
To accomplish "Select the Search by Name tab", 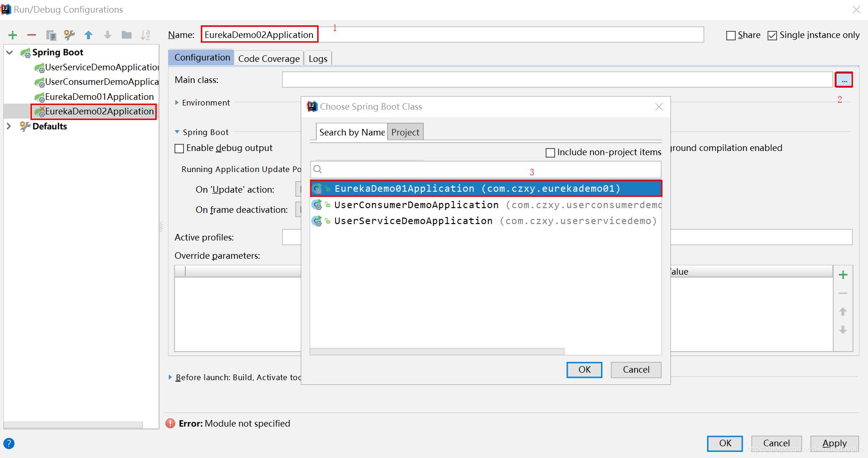I will point(352,132).
